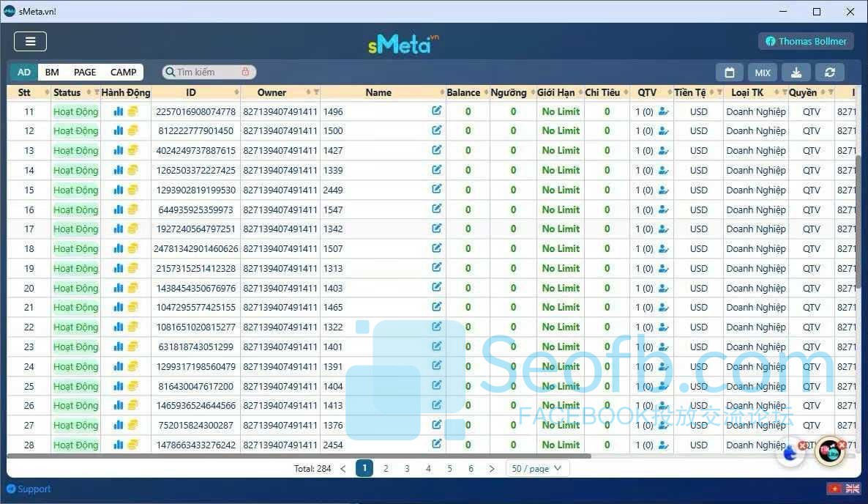The image size is (868, 504).
Task: Click the Tìm kiếm search field
Action: pyautogui.click(x=205, y=72)
